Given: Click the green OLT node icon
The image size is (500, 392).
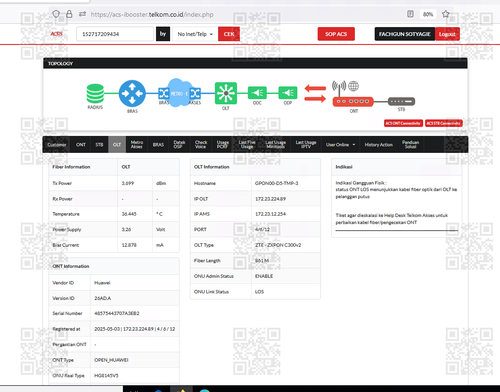Looking at the screenshot, I should [226, 93].
